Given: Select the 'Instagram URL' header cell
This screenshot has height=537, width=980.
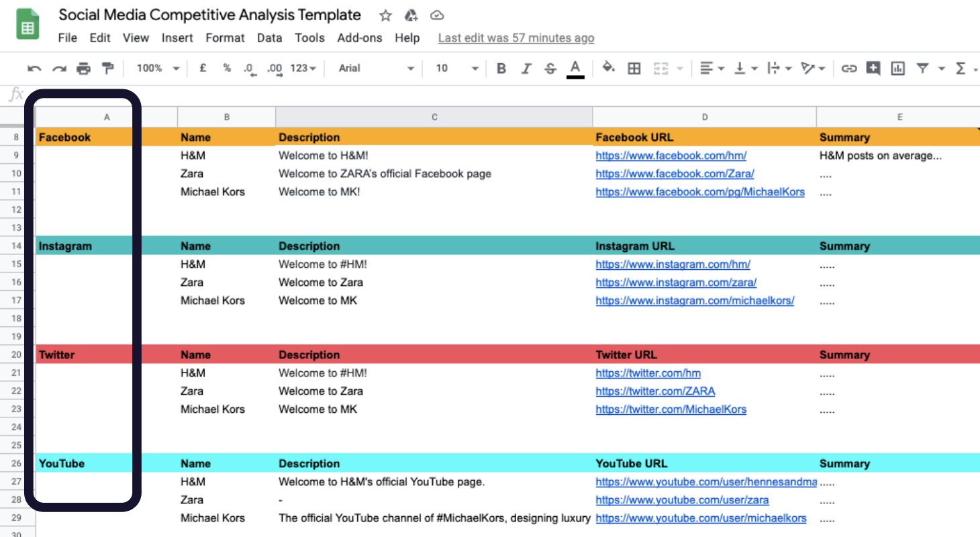Looking at the screenshot, I should [x=705, y=246].
